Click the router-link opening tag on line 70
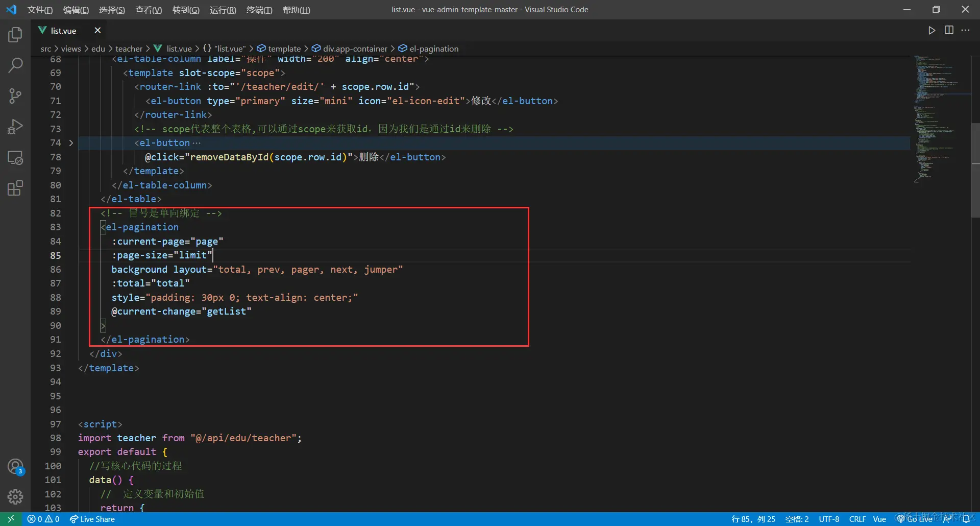This screenshot has width=980, height=526. pyautogui.click(x=277, y=87)
